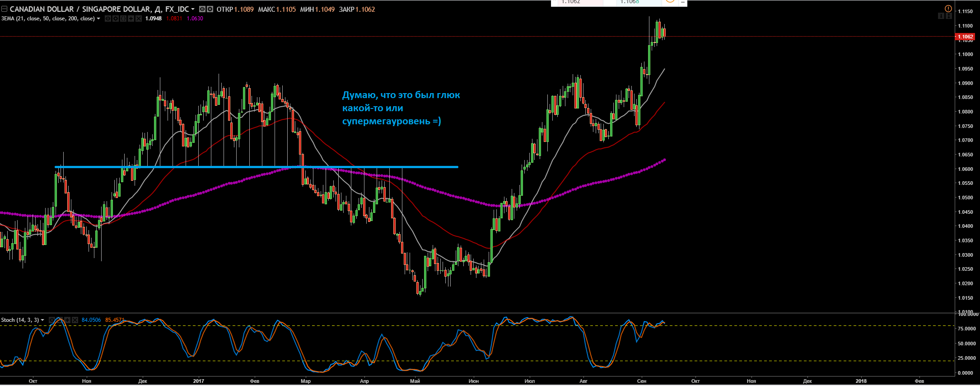Open the 3EMA indicator dropdown arrow
The height and width of the screenshot is (386, 980).
(x=98, y=19)
